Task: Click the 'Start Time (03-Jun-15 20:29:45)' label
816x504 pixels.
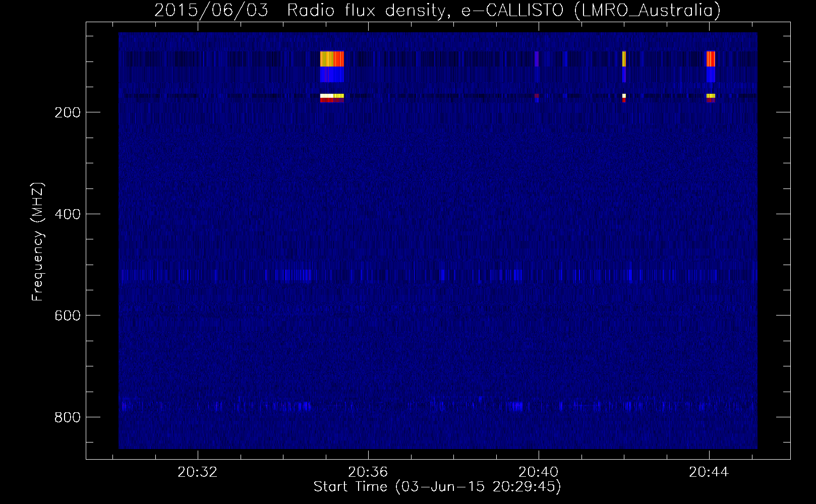Action: pyautogui.click(x=437, y=487)
